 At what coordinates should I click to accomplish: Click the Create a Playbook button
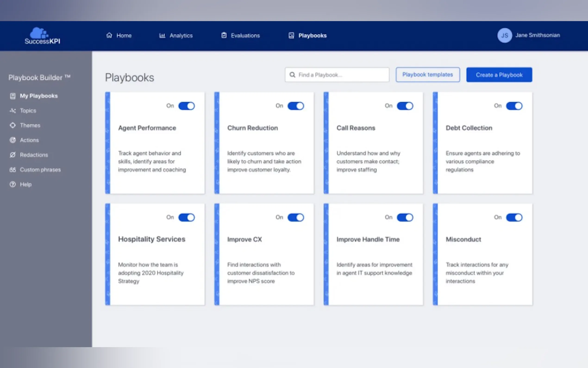[x=499, y=75]
